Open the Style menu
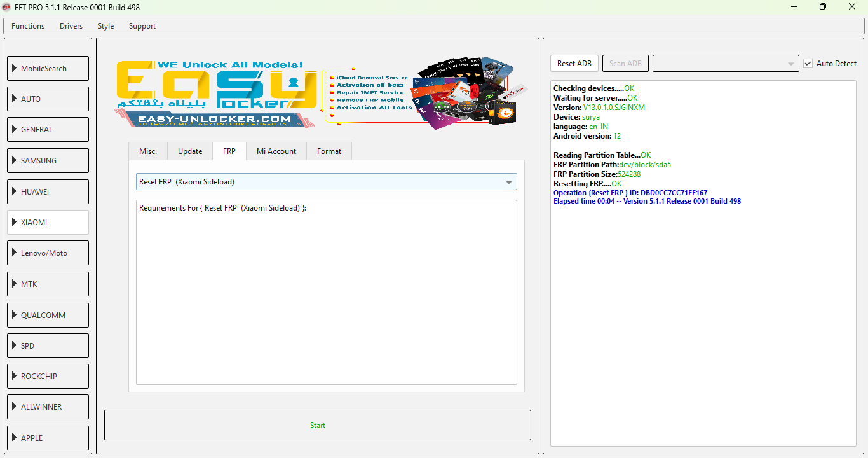868x458 pixels. click(x=105, y=26)
